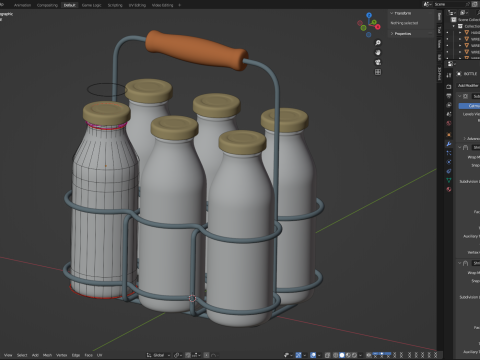Open the Tool sidebar tab
The width and height of the screenshot is (480, 360).
[x=439, y=30]
